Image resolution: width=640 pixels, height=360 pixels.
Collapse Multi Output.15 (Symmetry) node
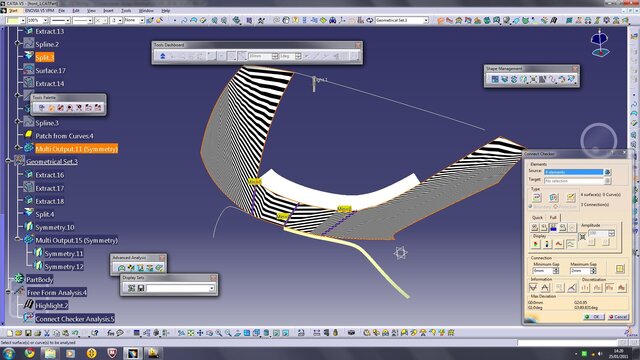(x=18, y=240)
